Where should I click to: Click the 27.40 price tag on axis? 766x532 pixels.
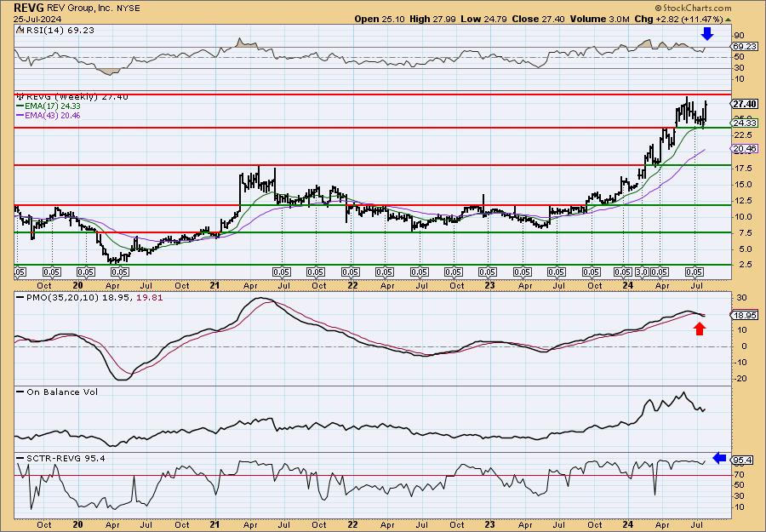745,104
